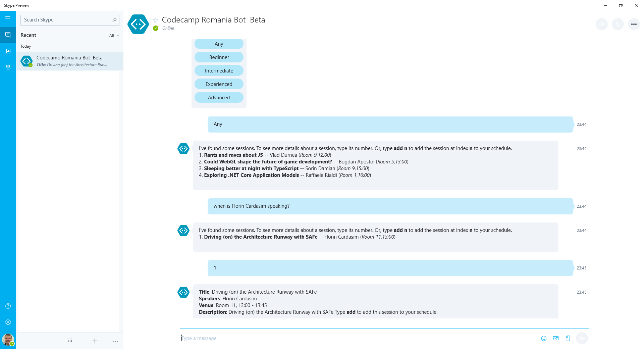The width and height of the screenshot is (644, 349).
Task: Click the Online status indicator
Action: pyautogui.click(x=156, y=28)
